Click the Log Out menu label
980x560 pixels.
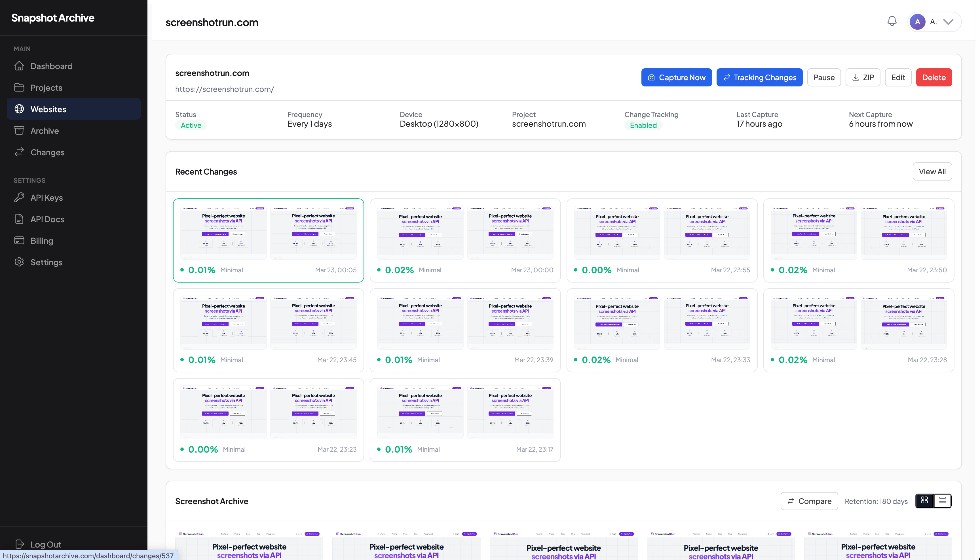pos(46,545)
